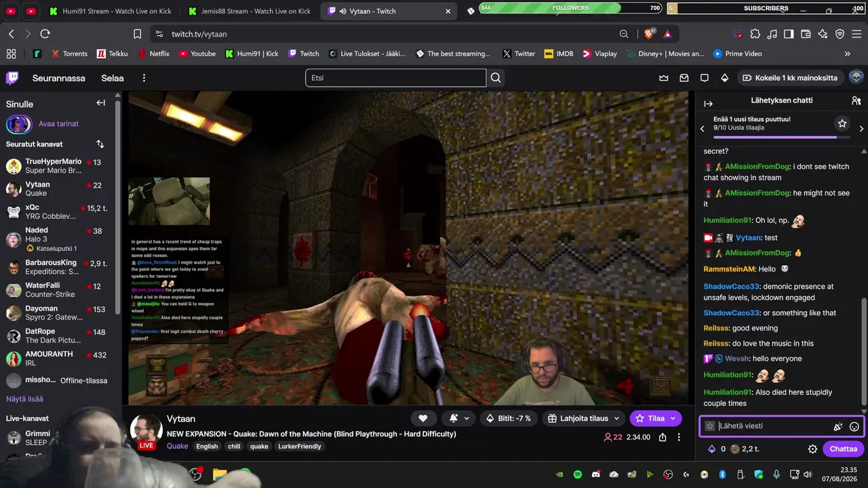
Task: Click Kokeile 1 kk mainoksitta button
Action: (791, 78)
